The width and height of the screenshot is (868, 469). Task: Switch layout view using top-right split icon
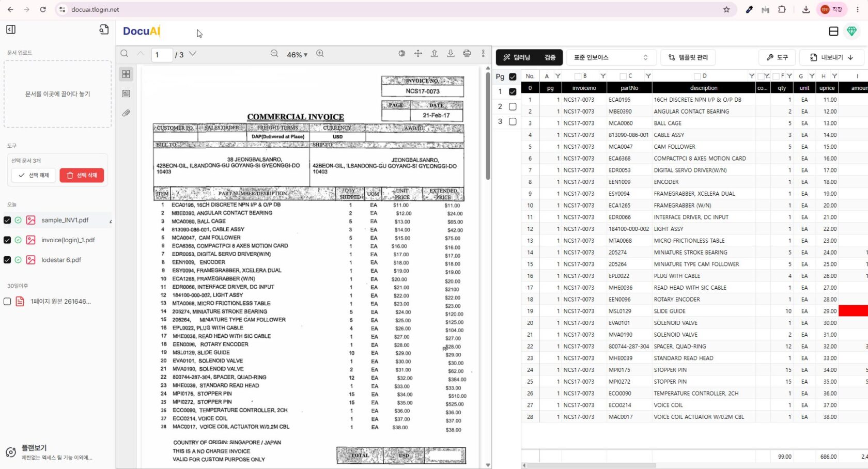(833, 32)
